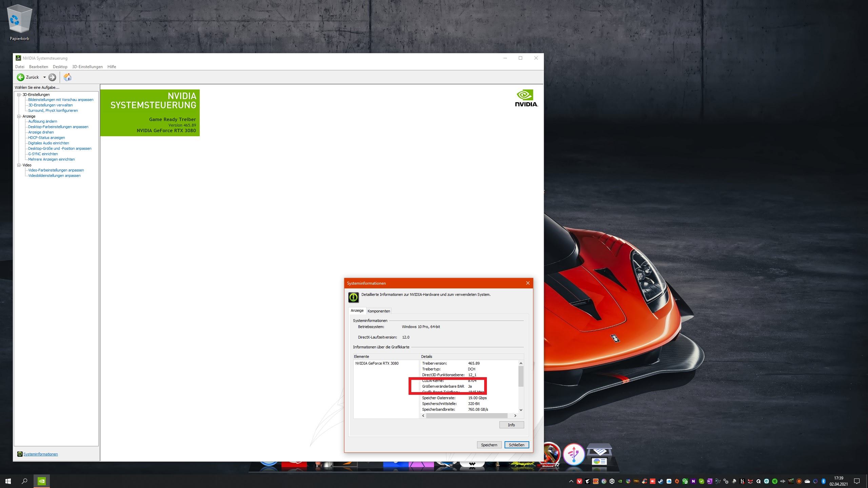Select Mehrere Anzeigen einrichten
This screenshot has width=868, height=488.
pyautogui.click(x=52, y=159)
